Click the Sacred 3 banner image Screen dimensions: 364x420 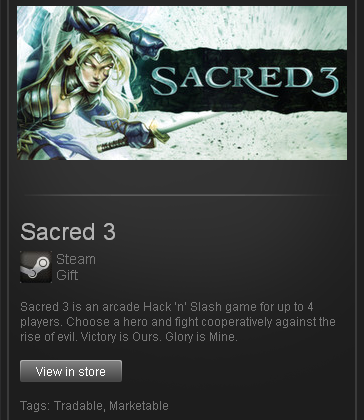[182, 83]
